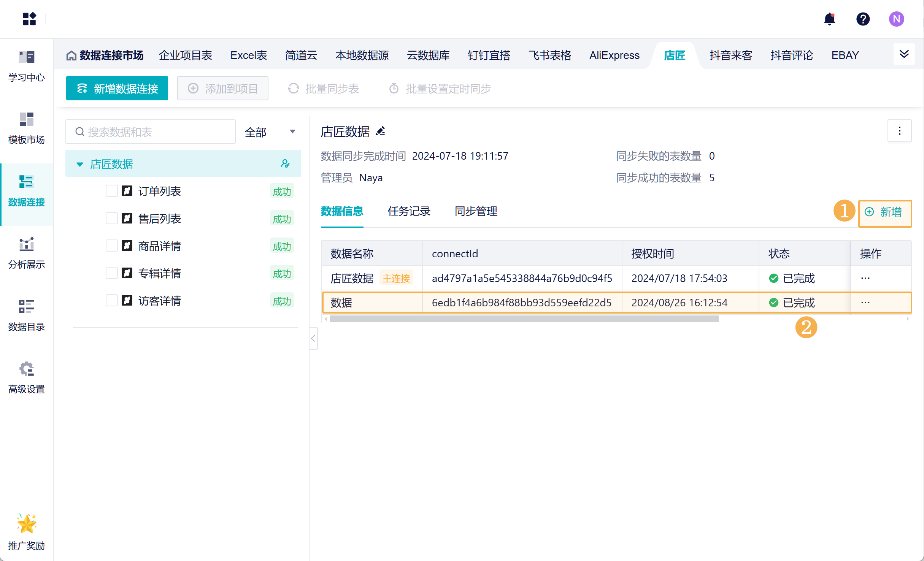This screenshot has width=924, height=561.
Task: Open the notifications bell
Action: pyautogui.click(x=830, y=19)
